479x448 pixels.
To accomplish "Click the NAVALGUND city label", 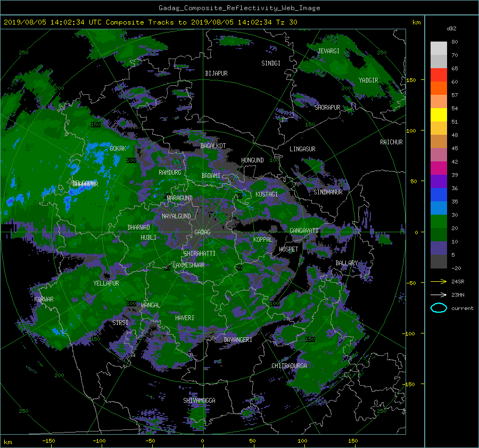I will [x=176, y=216].
